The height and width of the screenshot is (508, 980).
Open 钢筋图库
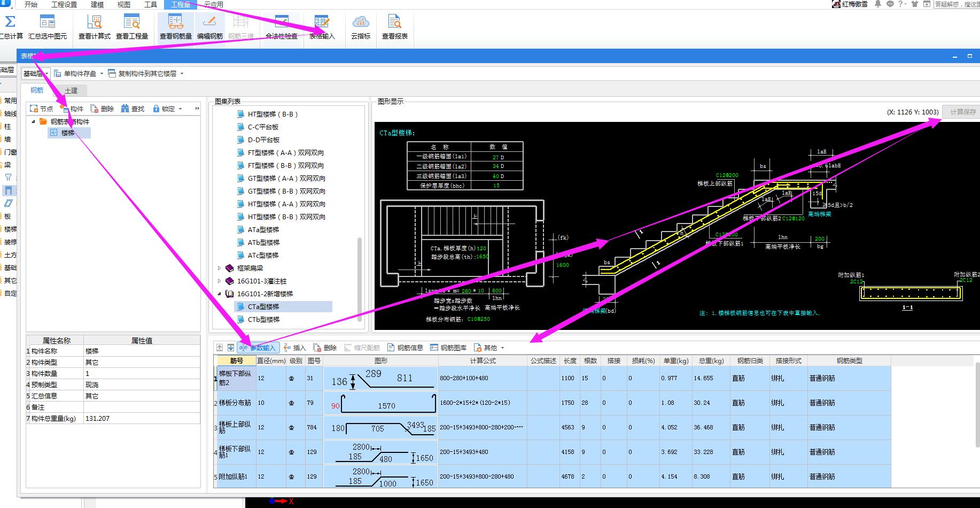[x=448, y=348]
